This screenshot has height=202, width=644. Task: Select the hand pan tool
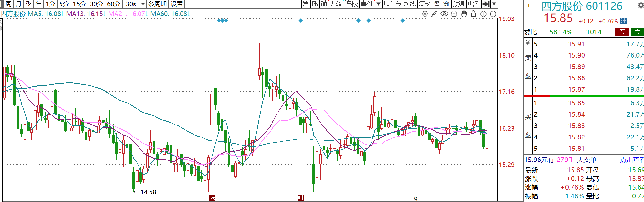click(464, 14)
